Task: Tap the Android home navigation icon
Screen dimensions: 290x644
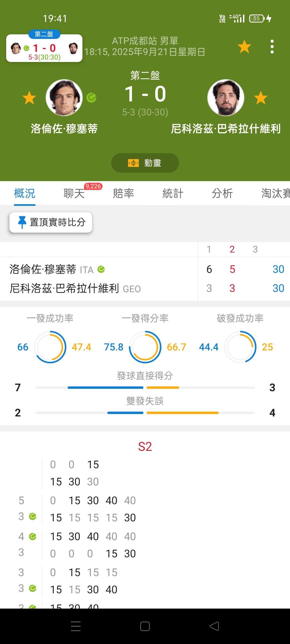Action: tap(145, 626)
